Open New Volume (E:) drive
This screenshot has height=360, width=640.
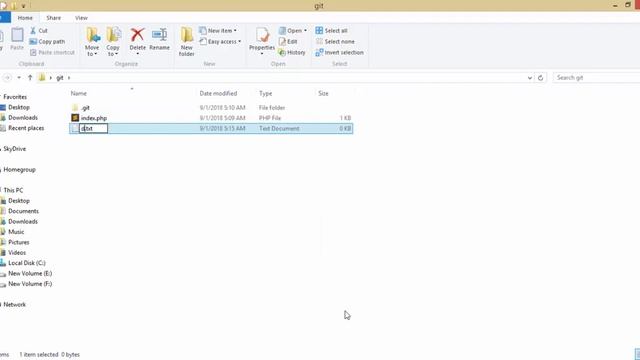[30, 273]
